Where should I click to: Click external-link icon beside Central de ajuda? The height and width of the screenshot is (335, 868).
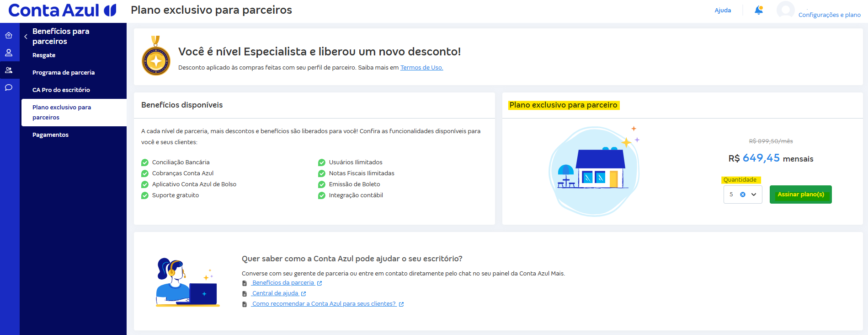point(304,294)
